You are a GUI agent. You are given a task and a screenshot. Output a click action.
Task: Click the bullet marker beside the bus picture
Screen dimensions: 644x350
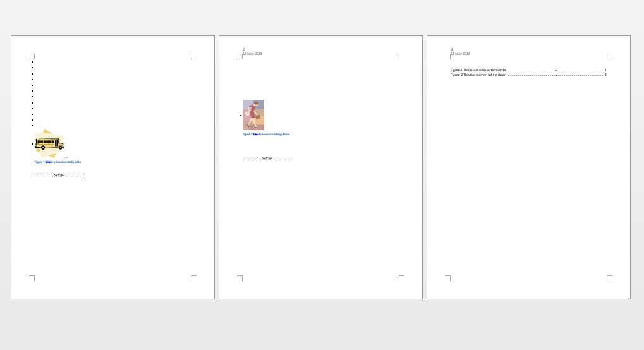pyautogui.click(x=33, y=144)
